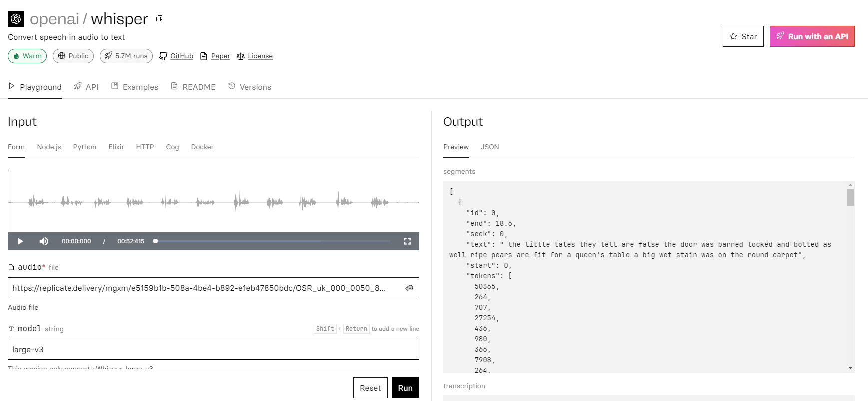Click the 5.7M runs badge
Image resolution: width=868 pixels, height=401 pixels.
click(x=126, y=56)
